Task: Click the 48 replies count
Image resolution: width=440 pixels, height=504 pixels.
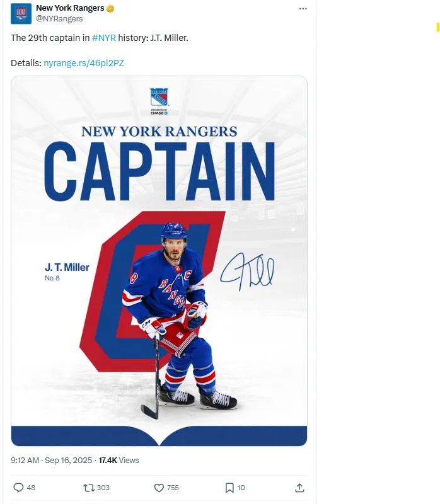Action: 31,488
